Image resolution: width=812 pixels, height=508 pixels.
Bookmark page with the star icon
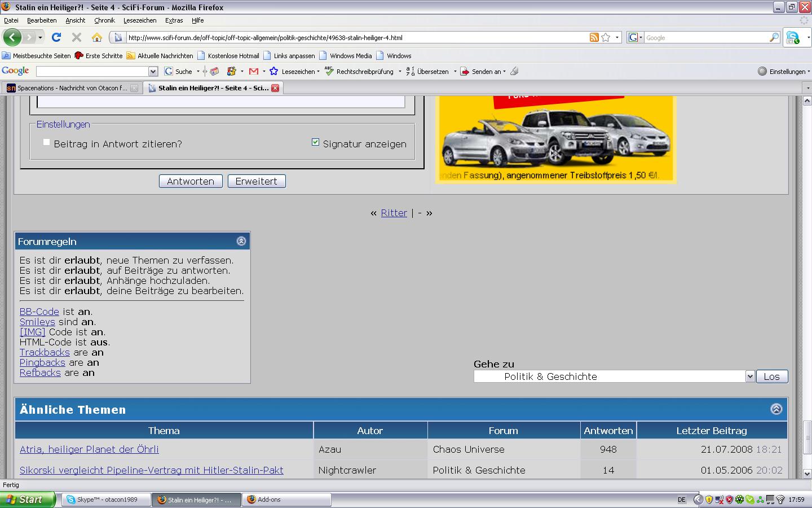[606, 38]
